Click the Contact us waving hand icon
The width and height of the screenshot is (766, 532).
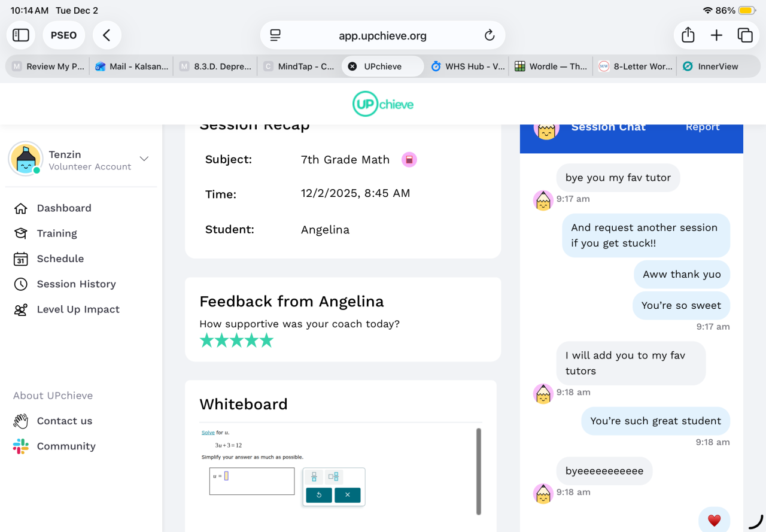click(x=21, y=421)
